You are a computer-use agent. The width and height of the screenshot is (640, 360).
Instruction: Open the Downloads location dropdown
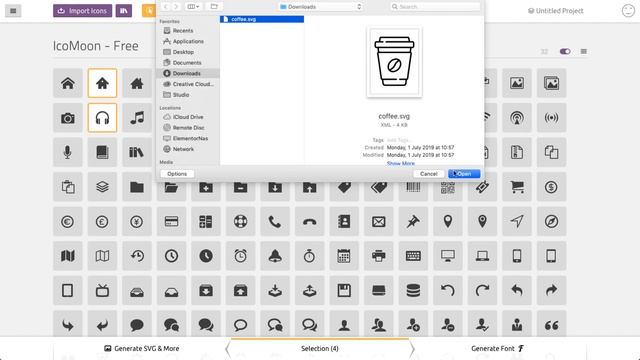tap(321, 7)
